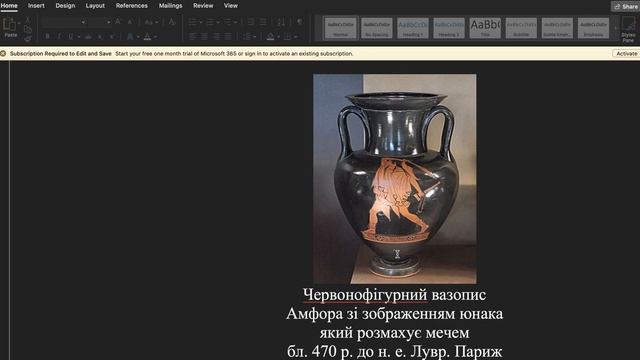Apply numbered list formatting
The image size is (640, 360).
pyautogui.click(x=210, y=22)
